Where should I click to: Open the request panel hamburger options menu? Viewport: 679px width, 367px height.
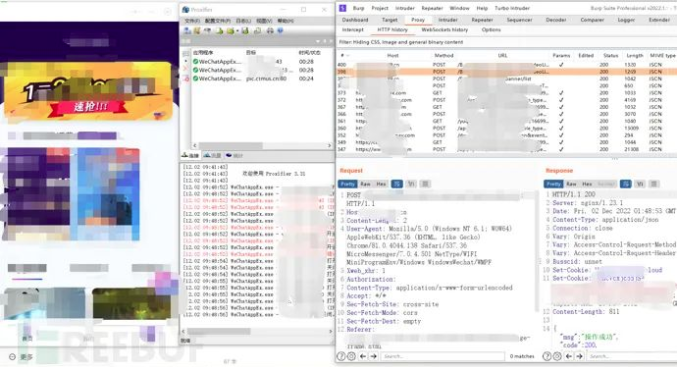425,184
